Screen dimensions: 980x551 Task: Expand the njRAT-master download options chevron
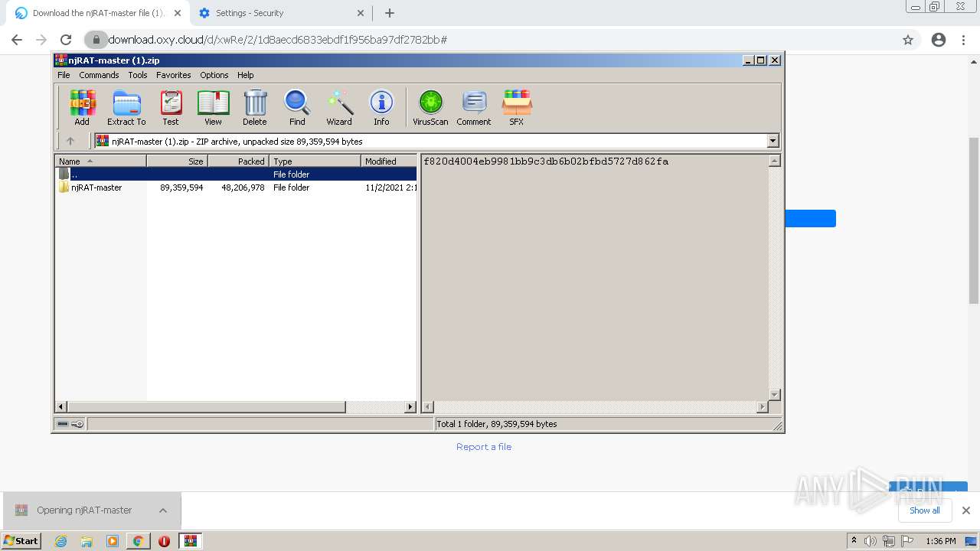tap(163, 510)
